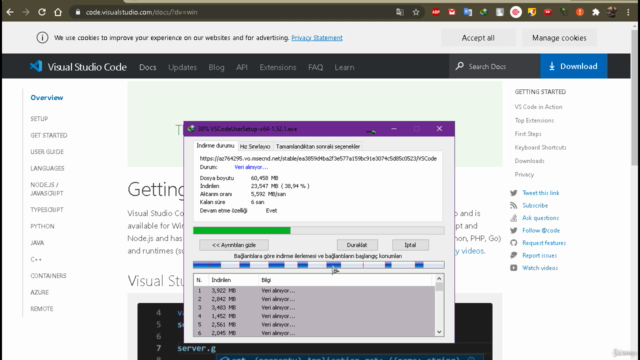Expand the NODE.JS / JAVASCRIPT section
The height and width of the screenshot is (360, 640).
47,189
